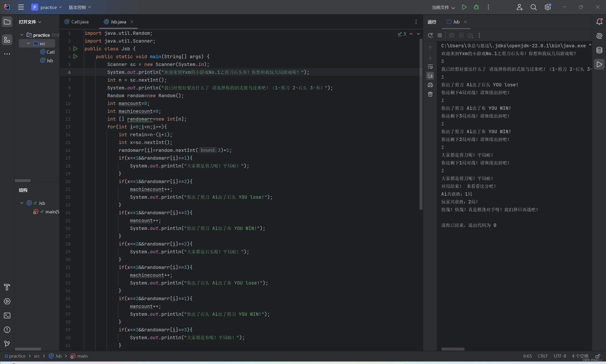Show more tool windows ellipsis
The height and width of the screenshot is (364, 606).
tap(7, 54)
